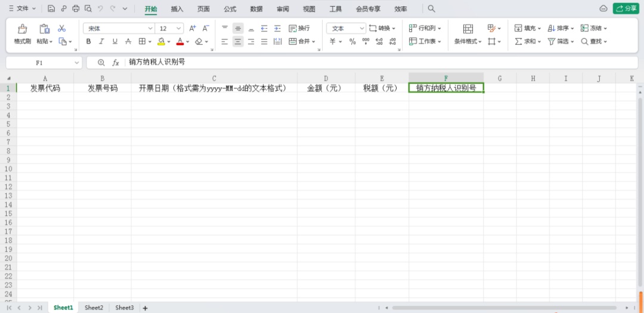Toggle wrap text (换行)
644x313 pixels.
pos(299,29)
